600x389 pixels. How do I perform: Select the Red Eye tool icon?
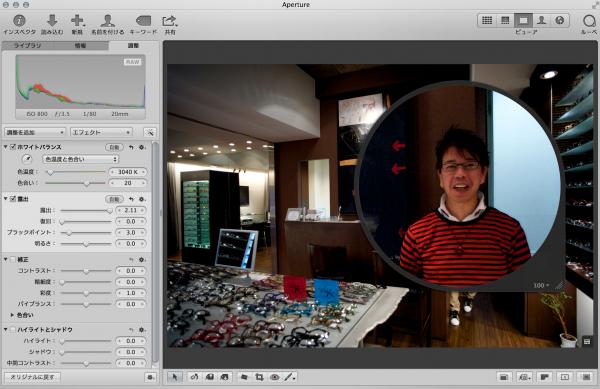274,377
